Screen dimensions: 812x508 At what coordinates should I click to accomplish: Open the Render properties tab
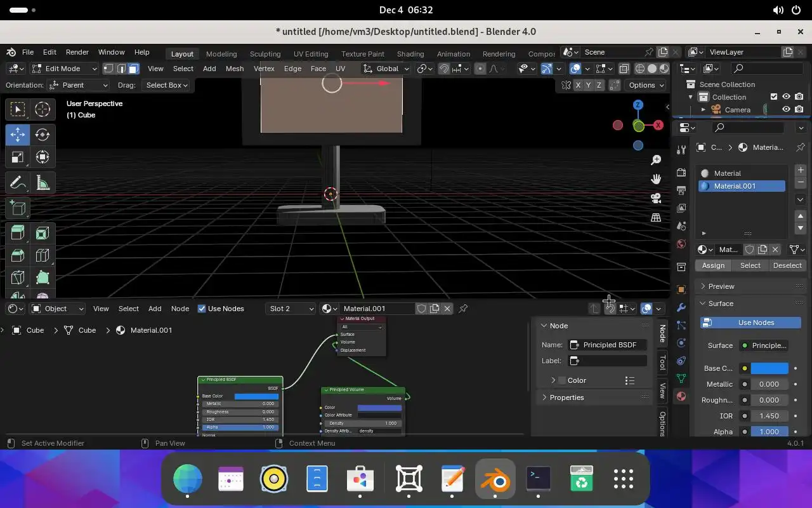coord(681,173)
